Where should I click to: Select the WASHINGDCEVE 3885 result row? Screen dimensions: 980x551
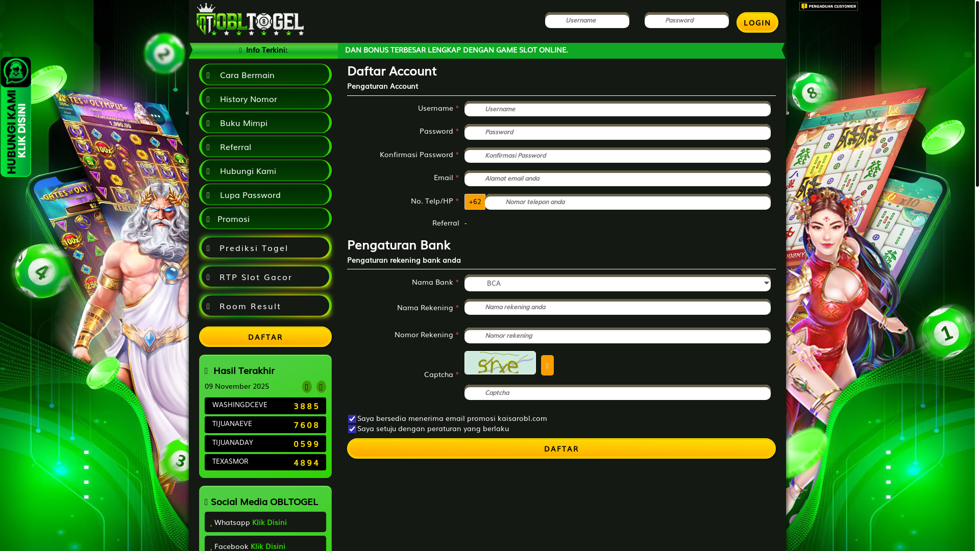(265, 406)
